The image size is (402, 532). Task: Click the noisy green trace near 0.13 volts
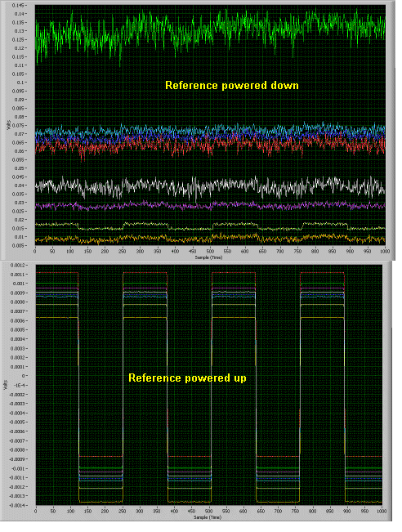coord(210,30)
